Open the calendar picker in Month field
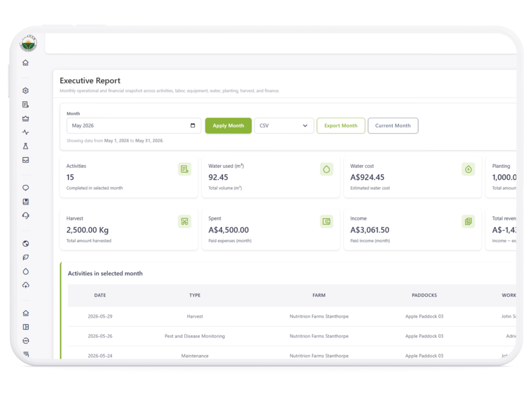Viewport: 532px width, 399px height. tap(193, 126)
